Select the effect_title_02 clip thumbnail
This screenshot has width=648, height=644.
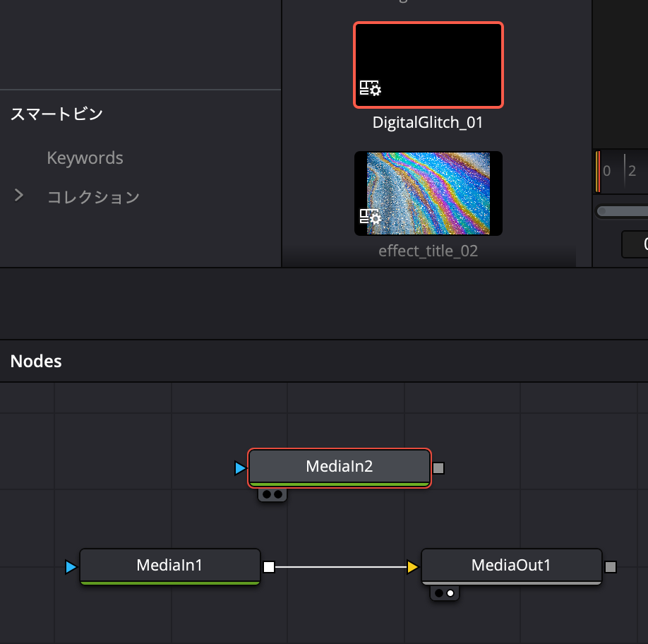point(428,193)
